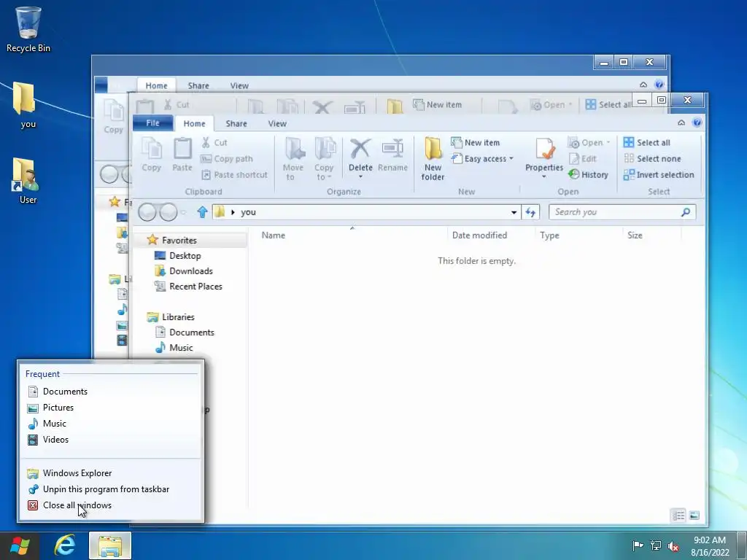The height and width of the screenshot is (560, 747).
Task: Click Invert selection in the ribbon
Action: [x=659, y=175]
